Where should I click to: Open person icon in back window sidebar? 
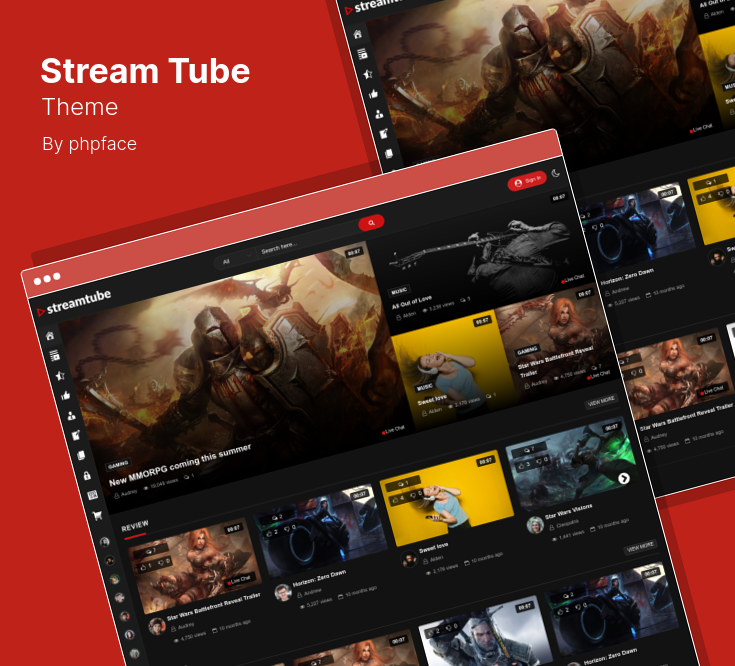[x=379, y=114]
